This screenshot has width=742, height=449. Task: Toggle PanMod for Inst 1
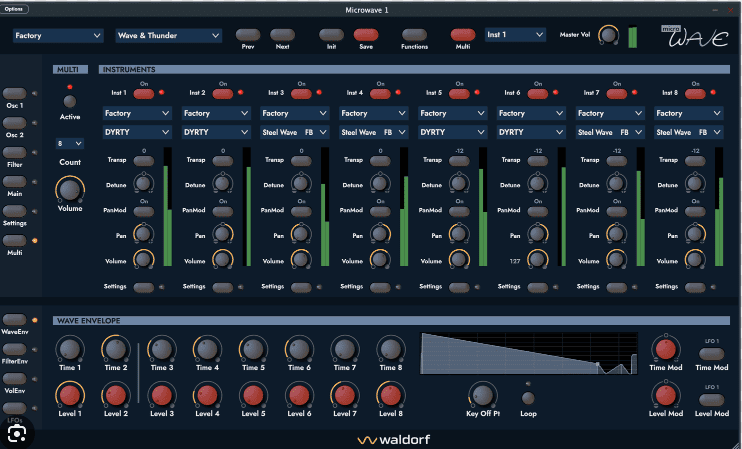pyautogui.click(x=144, y=211)
